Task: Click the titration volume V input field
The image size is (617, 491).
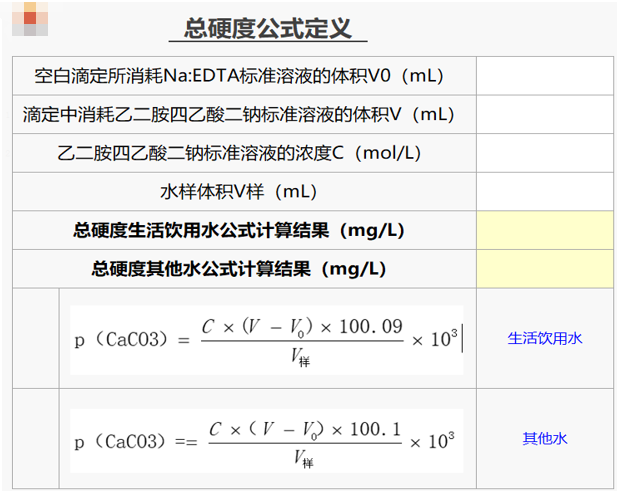Action: tap(544, 115)
